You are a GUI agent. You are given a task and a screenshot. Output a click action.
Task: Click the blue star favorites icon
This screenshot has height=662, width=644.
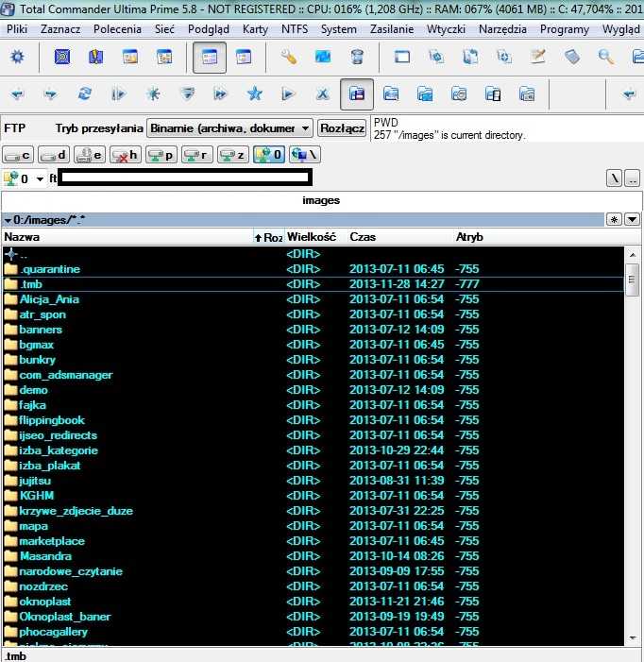254,93
